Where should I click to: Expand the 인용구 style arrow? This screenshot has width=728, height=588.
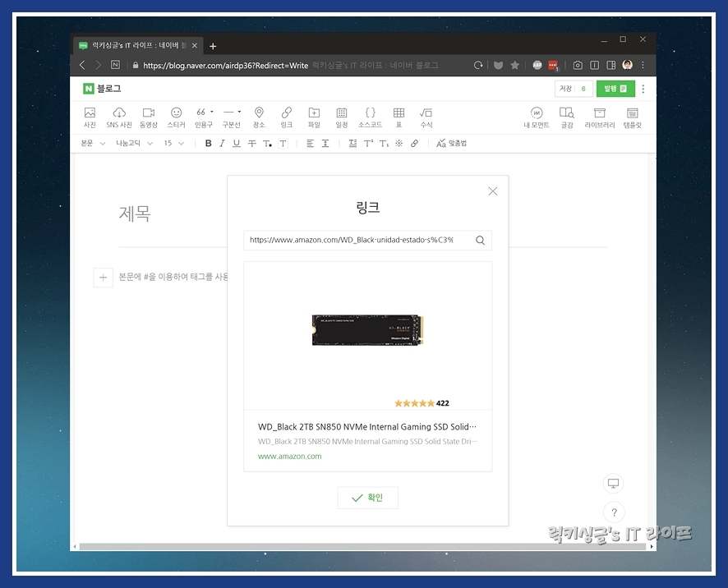click(x=212, y=112)
